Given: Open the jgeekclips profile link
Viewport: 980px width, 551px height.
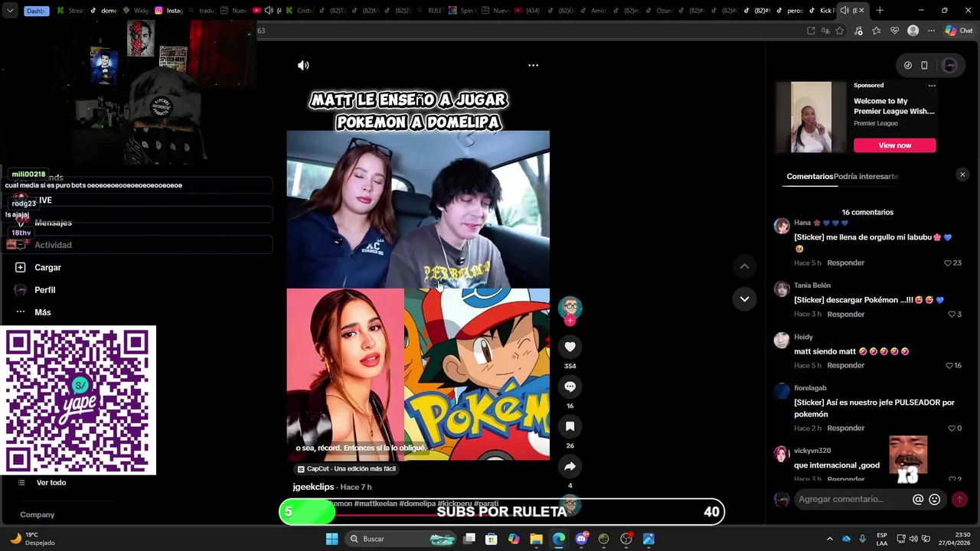Looking at the screenshot, I should tap(313, 487).
